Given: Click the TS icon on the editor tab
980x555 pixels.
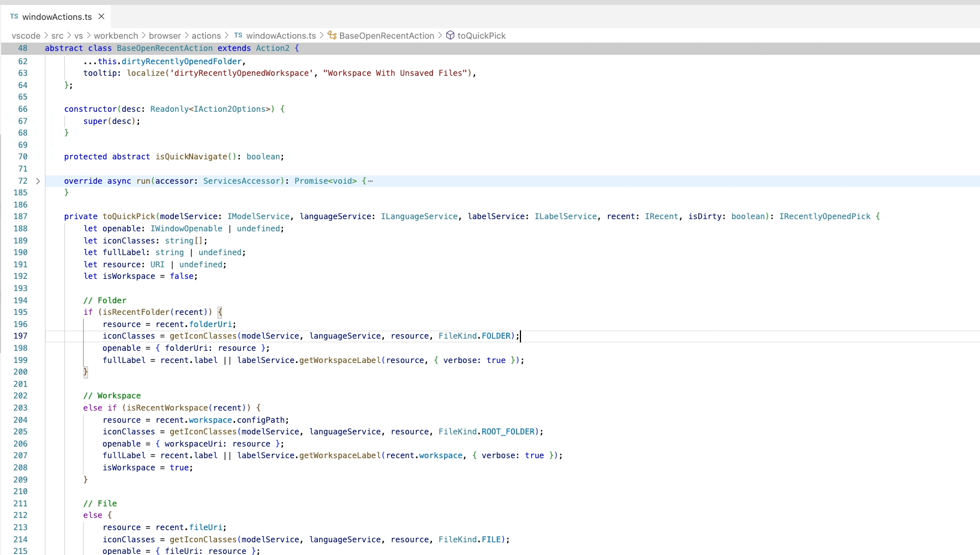Looking at the screenshot, I should tap(14, 17).
